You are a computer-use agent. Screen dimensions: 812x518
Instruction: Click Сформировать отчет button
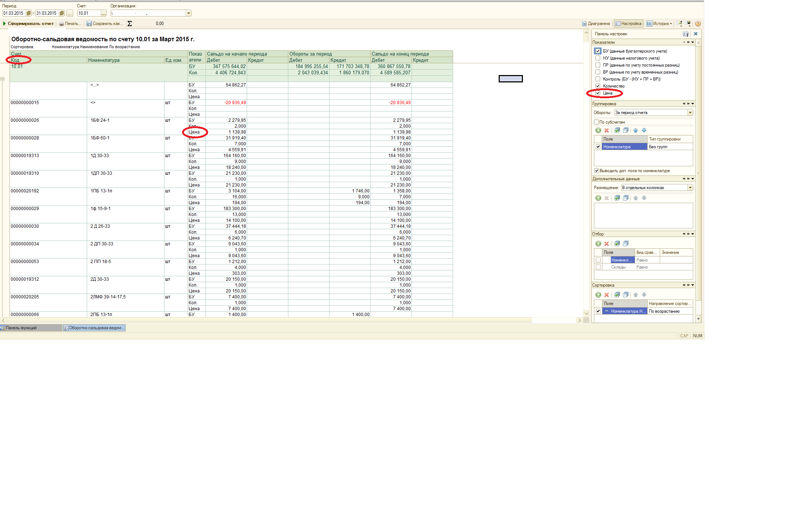29,24
